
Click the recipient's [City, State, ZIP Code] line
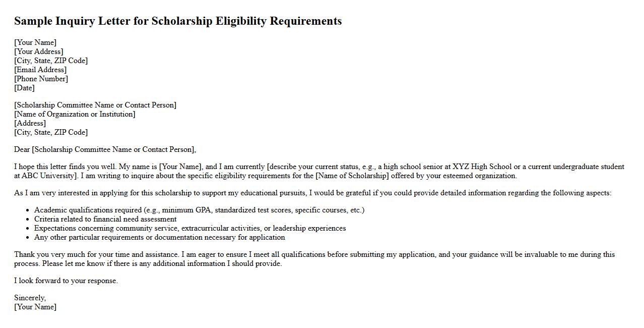coord(51,132)
